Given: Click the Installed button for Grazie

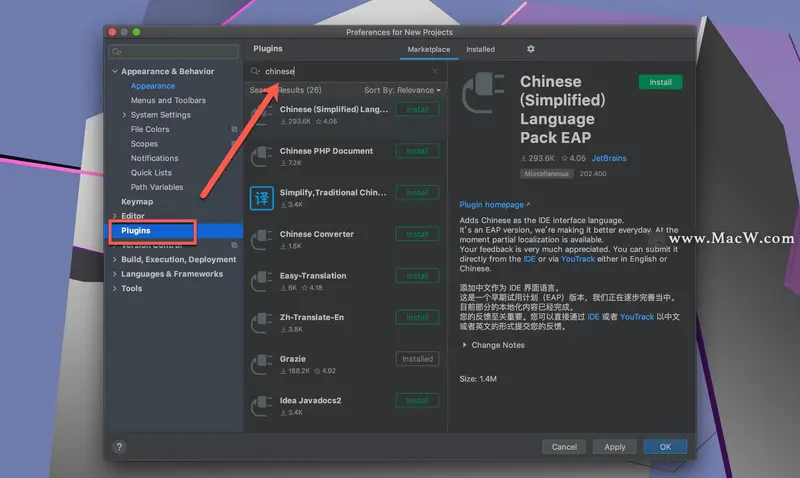Looking at the screenshot, I should point(417,359).
